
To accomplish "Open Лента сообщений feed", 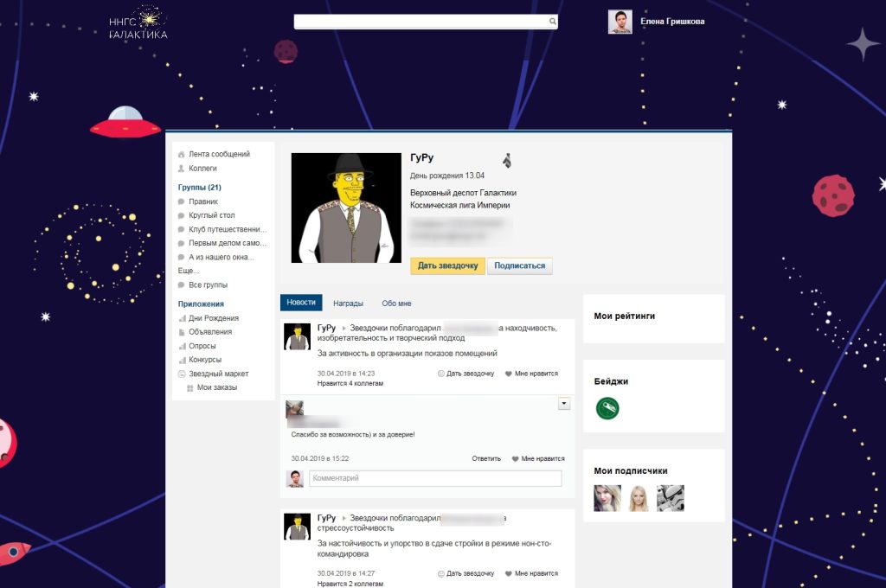I will coord(219,154).
